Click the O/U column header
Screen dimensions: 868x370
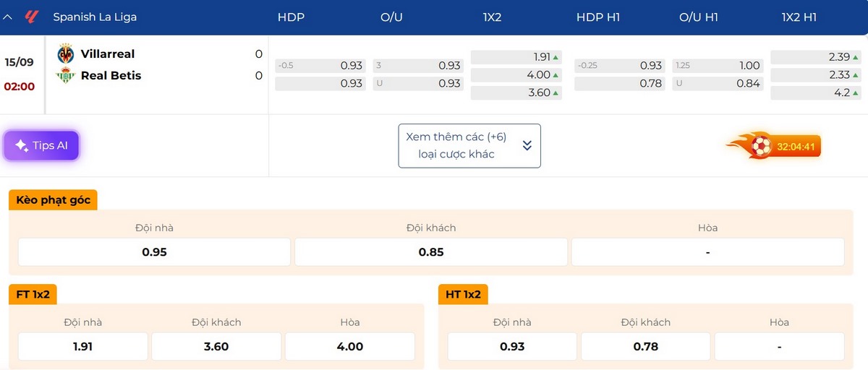[x=391, y=17]
